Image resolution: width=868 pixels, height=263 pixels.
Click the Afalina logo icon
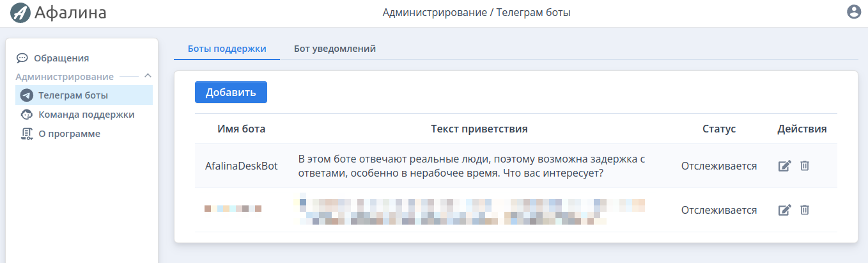coord(20,12)
